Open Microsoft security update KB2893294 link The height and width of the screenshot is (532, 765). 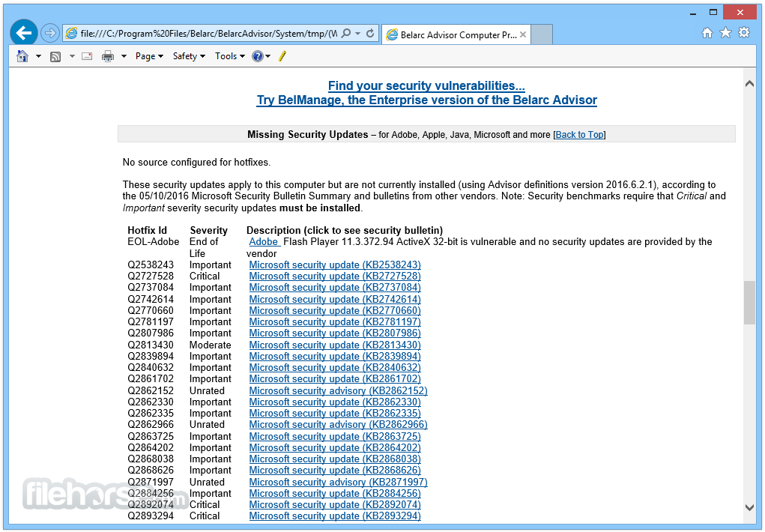[x=335, y=516]
